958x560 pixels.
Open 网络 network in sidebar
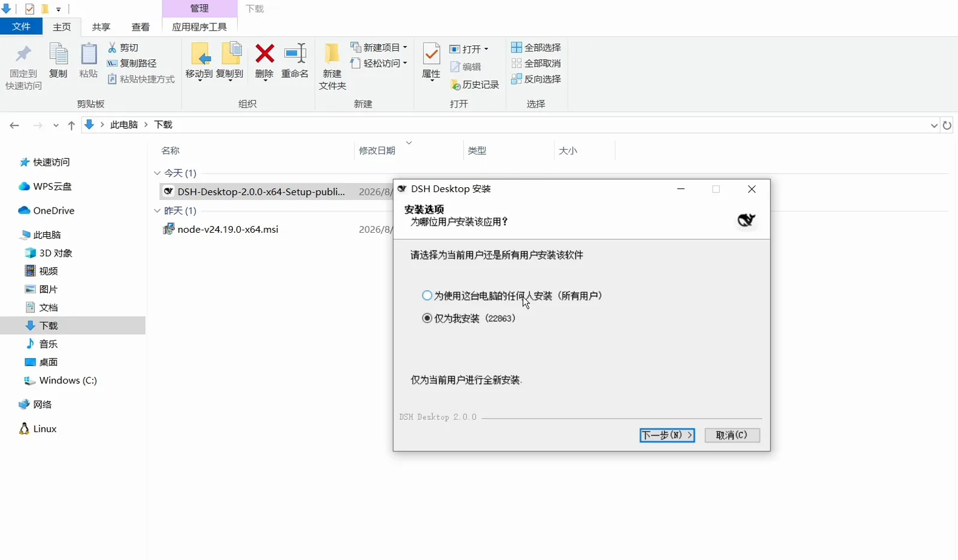tap(35, 404)
